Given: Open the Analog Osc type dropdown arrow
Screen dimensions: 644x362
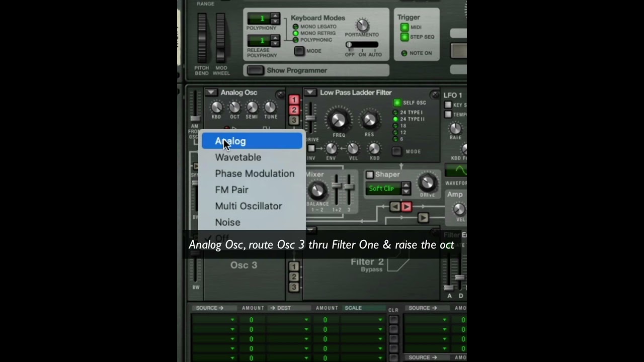Looking at the screenshot, I should click(211, 93).
